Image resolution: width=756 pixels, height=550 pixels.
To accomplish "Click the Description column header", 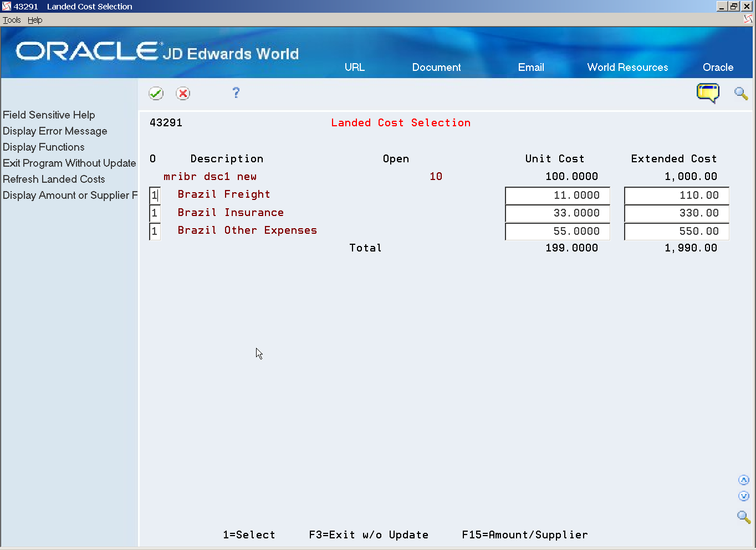I will click(227, 159).
